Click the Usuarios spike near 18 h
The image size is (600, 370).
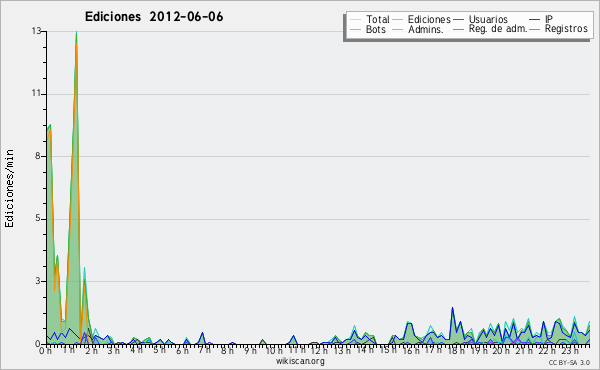[452, 308]
